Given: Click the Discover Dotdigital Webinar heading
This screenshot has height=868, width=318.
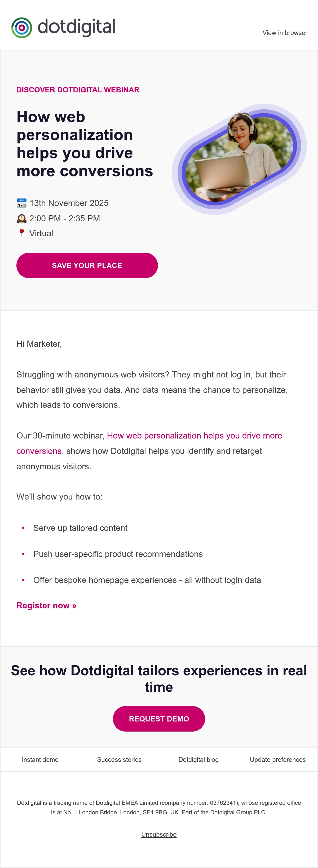Looking at the screenshot, I should click(x=78, y=90).
